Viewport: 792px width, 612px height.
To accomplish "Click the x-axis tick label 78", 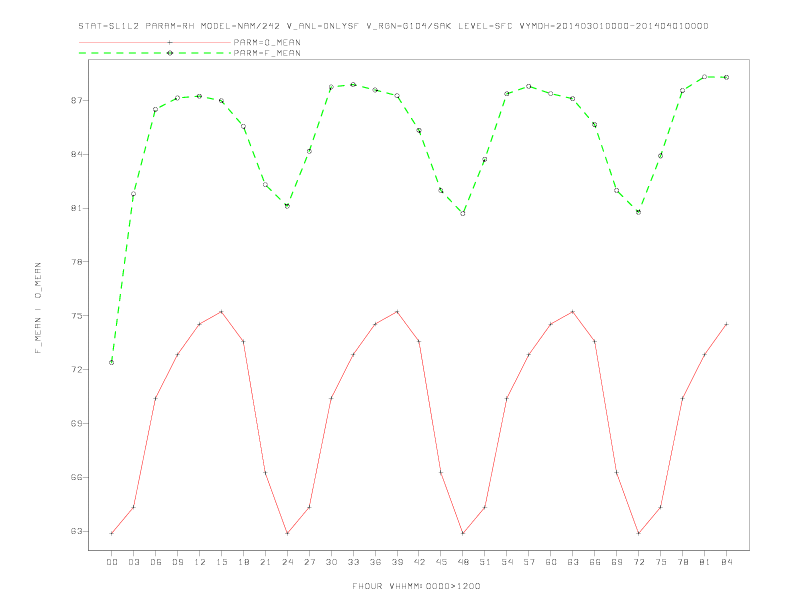I will [x=682, y=562].
